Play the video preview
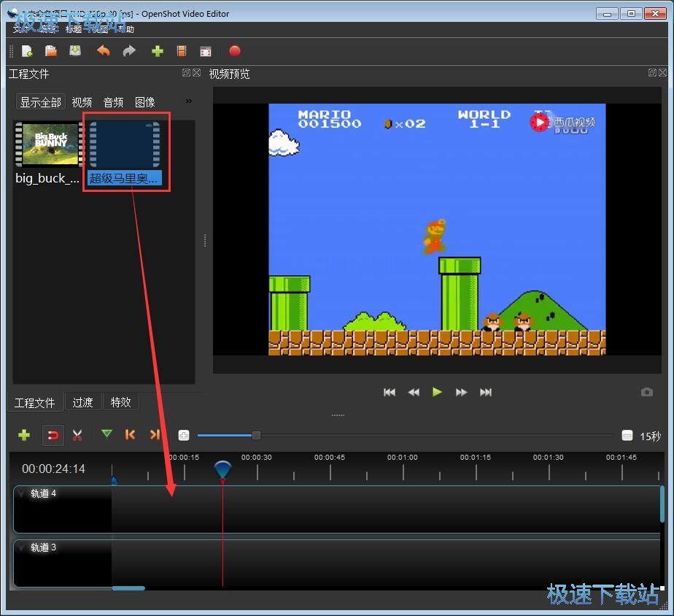Screen dimensions: 674x616 point(437,392)
